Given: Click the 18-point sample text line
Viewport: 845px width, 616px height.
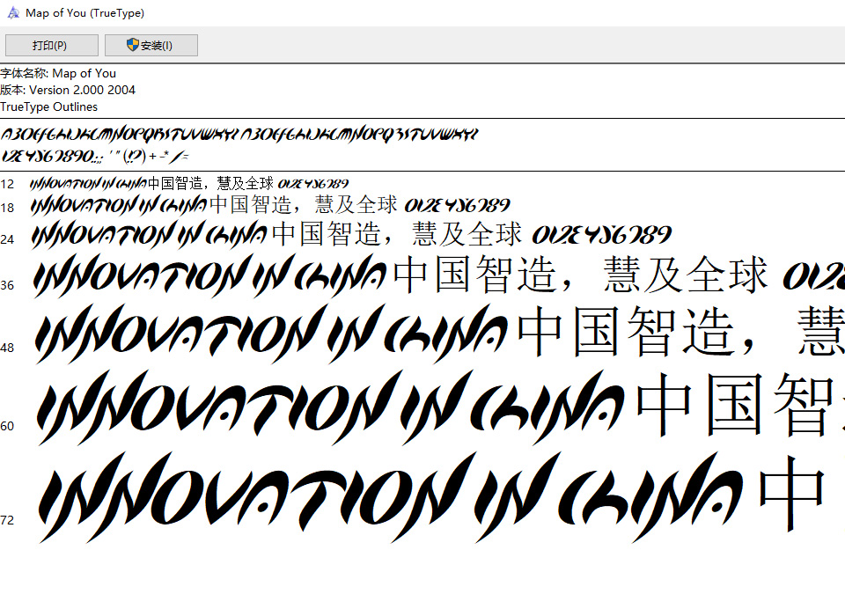Looking at the screenshot, I should [x=270, y=205].
